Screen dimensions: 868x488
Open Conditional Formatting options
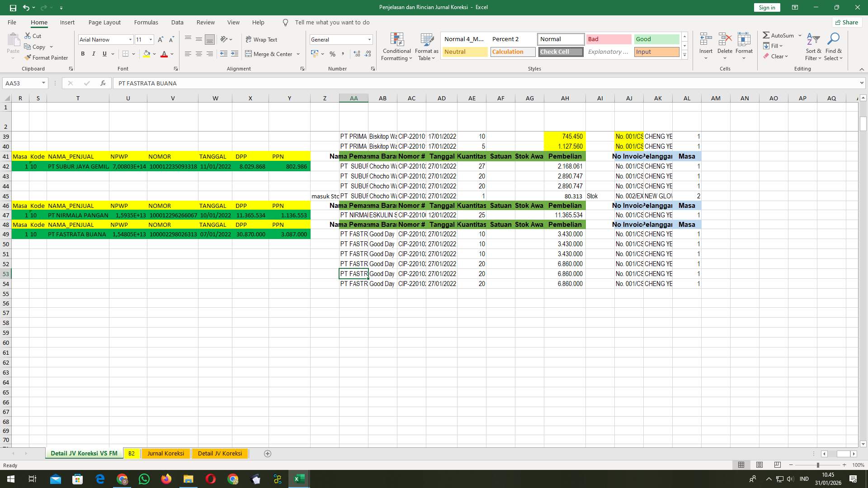click(x=396, y=47)
